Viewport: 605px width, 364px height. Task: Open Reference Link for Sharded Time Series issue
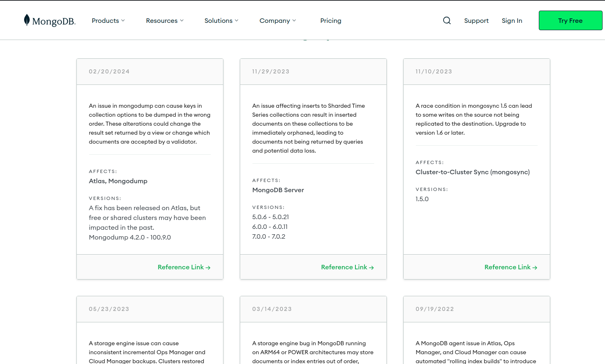(344, 267)
